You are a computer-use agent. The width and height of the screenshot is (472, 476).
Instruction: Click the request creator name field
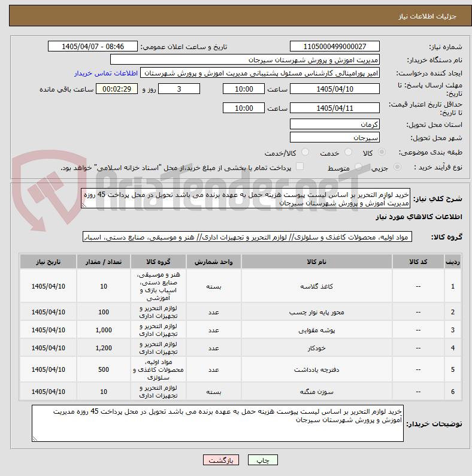pyautogui.click(x=260, y=73)
